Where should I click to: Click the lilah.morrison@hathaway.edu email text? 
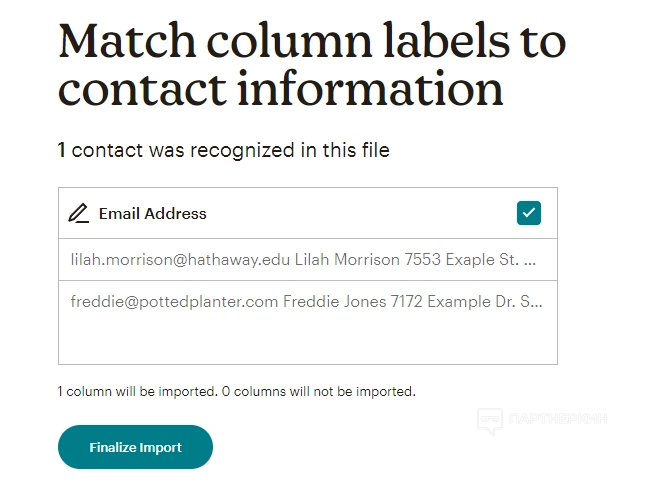click(180, 260)
